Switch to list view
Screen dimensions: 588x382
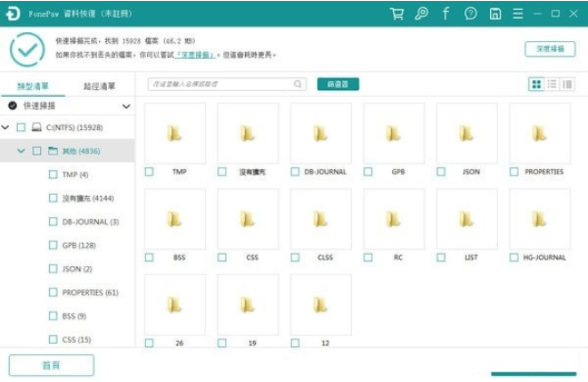551,84
